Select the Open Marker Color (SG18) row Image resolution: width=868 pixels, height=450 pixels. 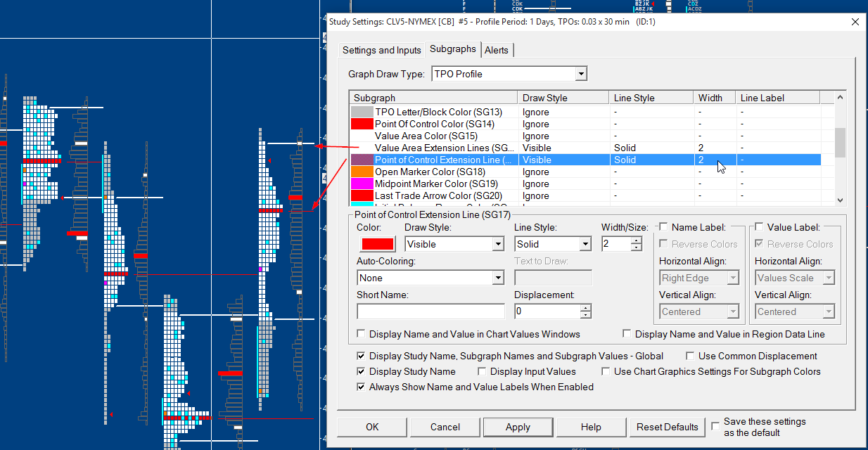pyautogui.click(x=585, y=172)
